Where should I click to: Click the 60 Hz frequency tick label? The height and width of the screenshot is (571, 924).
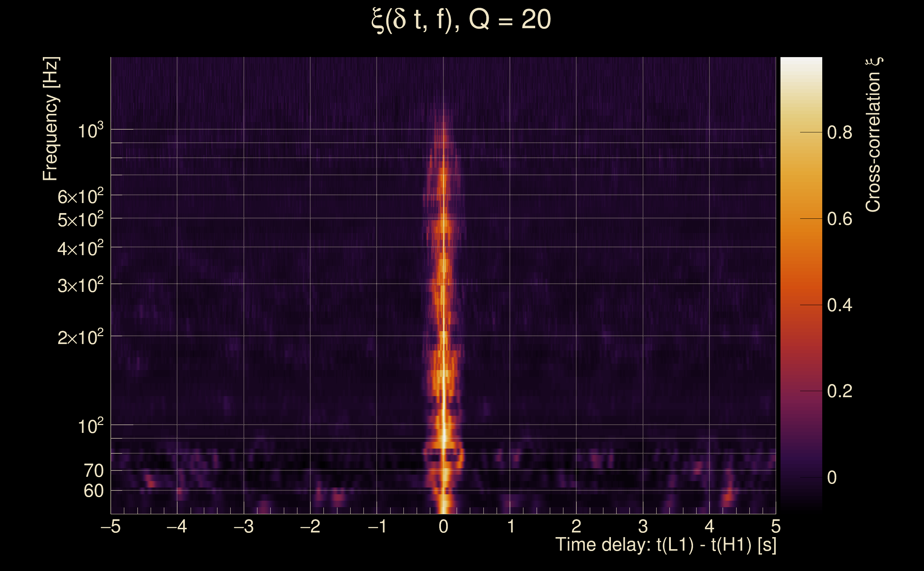[93, 491]
